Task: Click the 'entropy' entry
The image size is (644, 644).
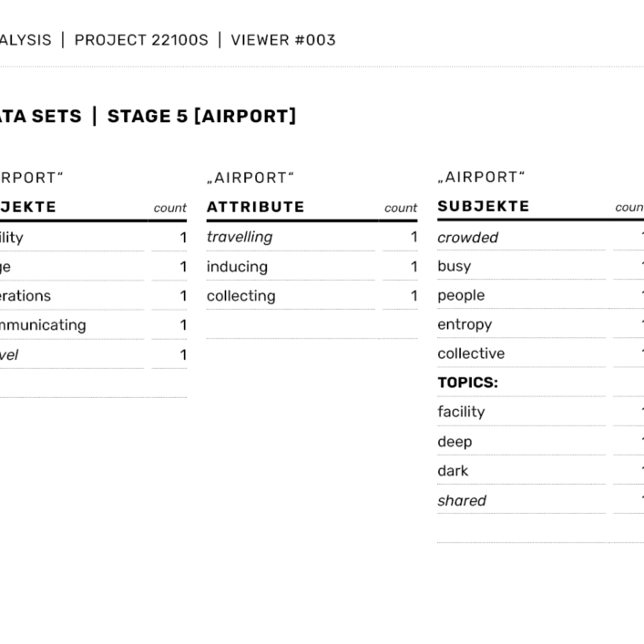Action: [x=465, y=324]
